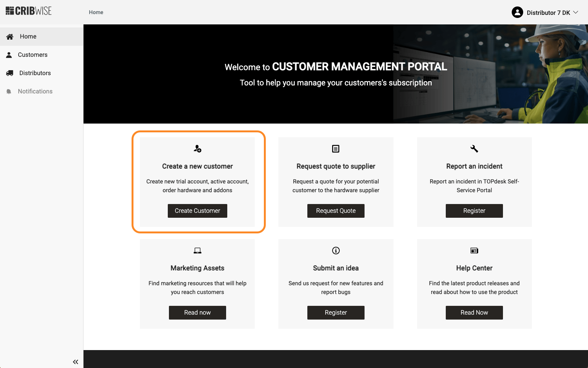Click the Distributors truck icon
588x368 pixels.
click(x=10, y=73)
